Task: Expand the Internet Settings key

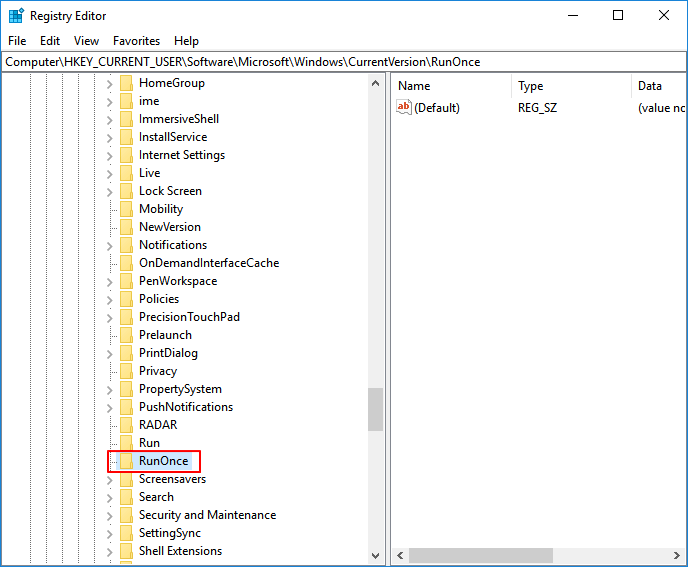Action: (x=110, y=155)
